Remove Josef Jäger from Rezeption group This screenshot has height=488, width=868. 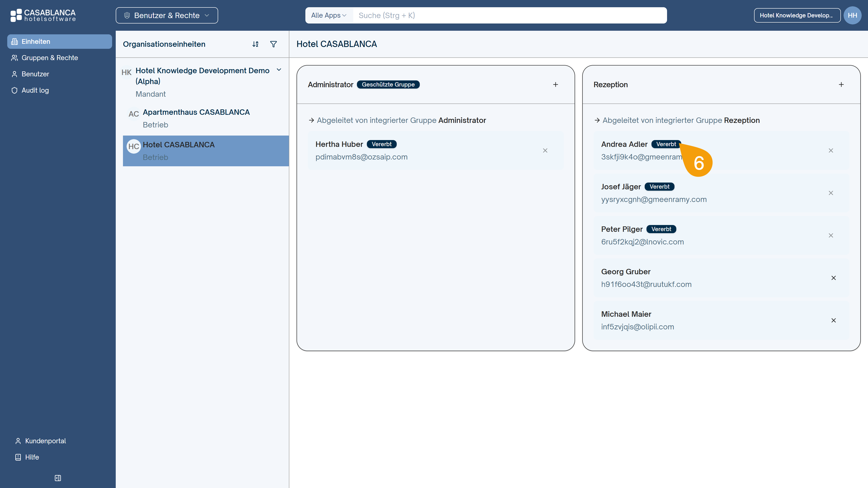(831, 193)
